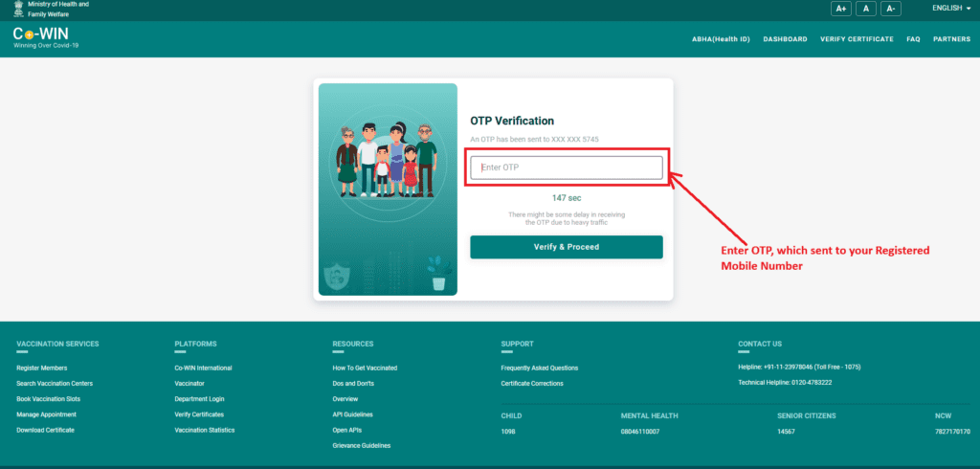Open the ENGLISH language dropdown
The width and height of the screenshot is (980, 469).
click(x=951, y=8)
